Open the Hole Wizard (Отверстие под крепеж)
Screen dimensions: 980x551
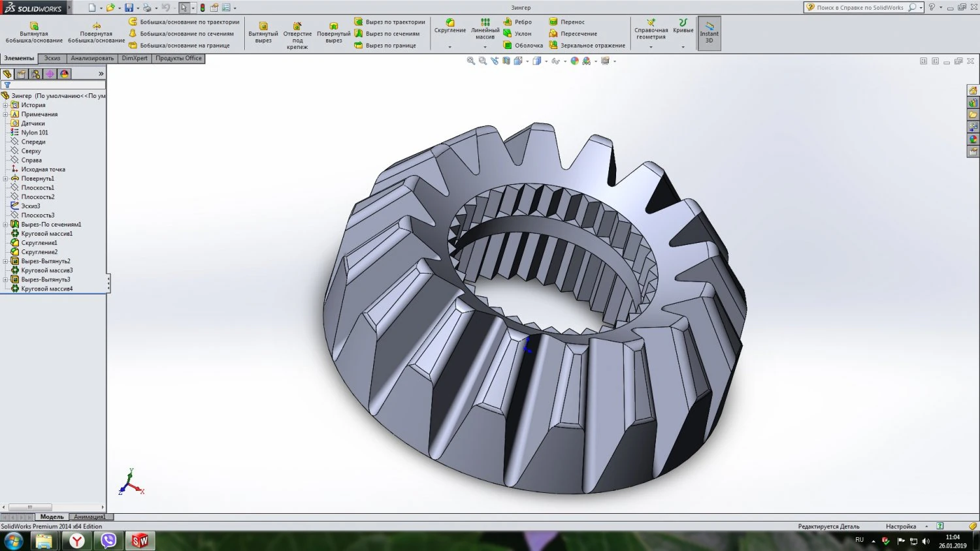(297, 34)
